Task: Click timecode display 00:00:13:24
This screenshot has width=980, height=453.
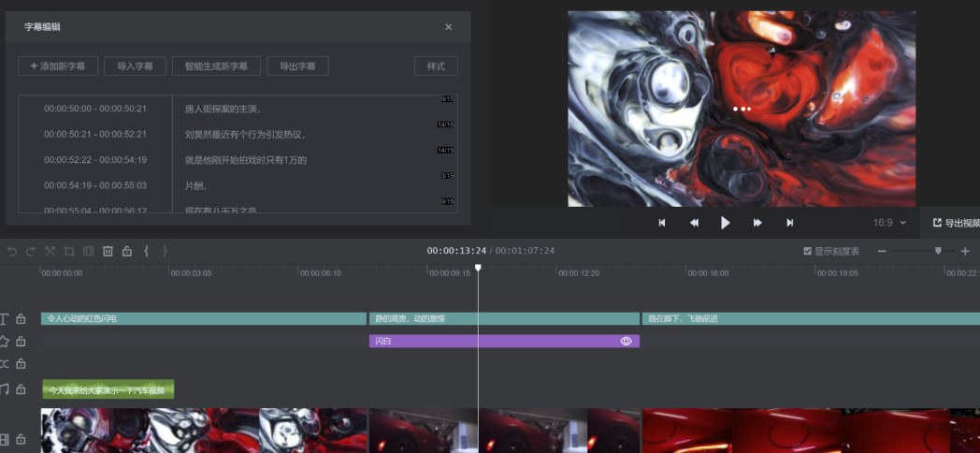Action: click(x=455, y=251)
